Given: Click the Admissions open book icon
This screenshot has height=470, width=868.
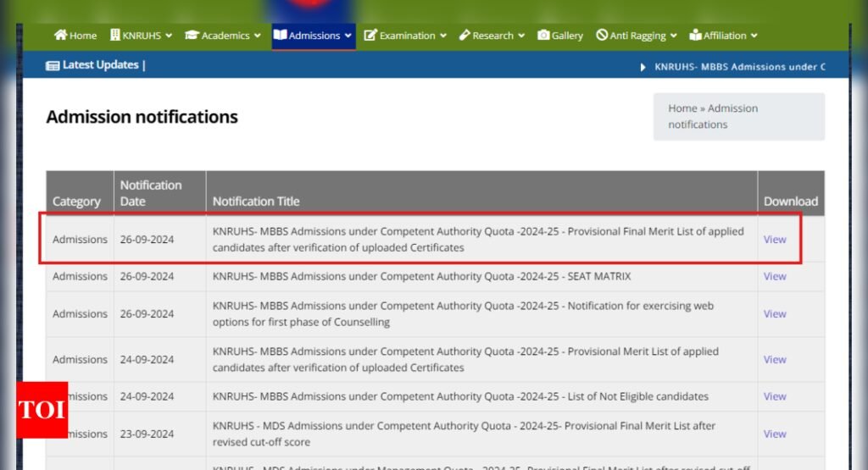Looking at the screenshot, I should (280, 36).
